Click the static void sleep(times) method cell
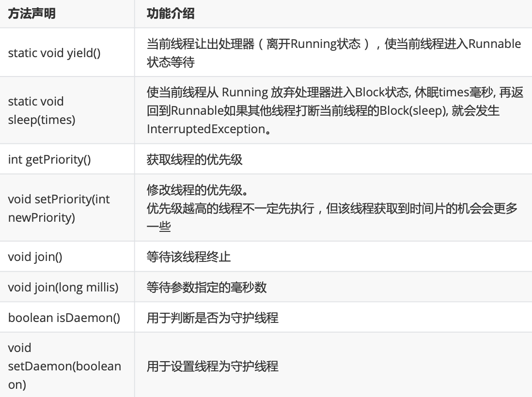Screen dimensions: 532x397 [67, 110]
